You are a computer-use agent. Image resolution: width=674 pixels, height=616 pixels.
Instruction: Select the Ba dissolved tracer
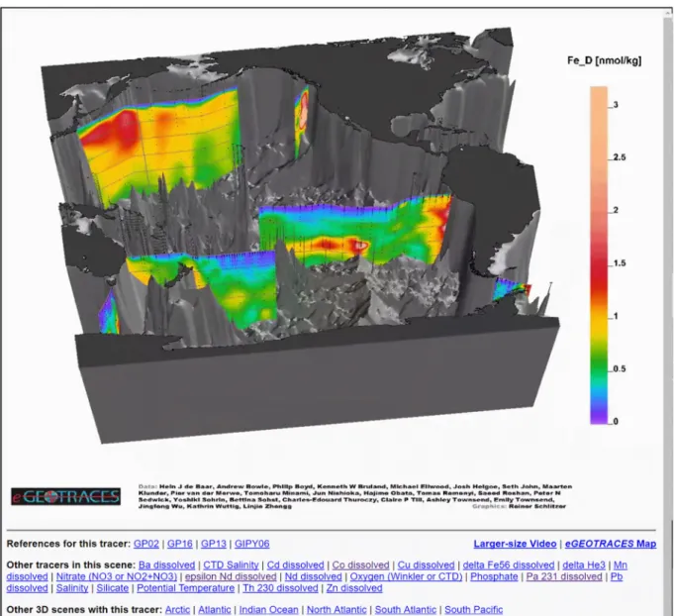[167, 565]
